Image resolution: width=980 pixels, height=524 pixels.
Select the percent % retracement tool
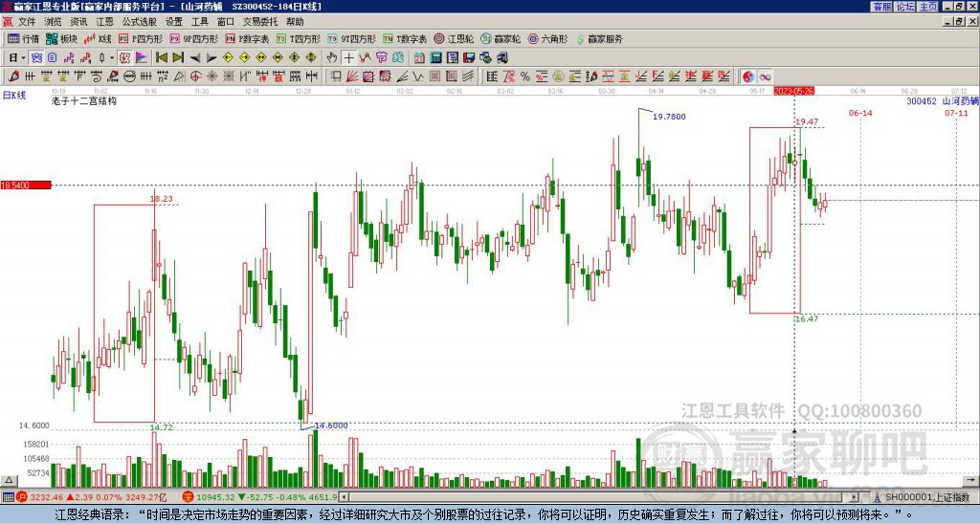[525, 76]
